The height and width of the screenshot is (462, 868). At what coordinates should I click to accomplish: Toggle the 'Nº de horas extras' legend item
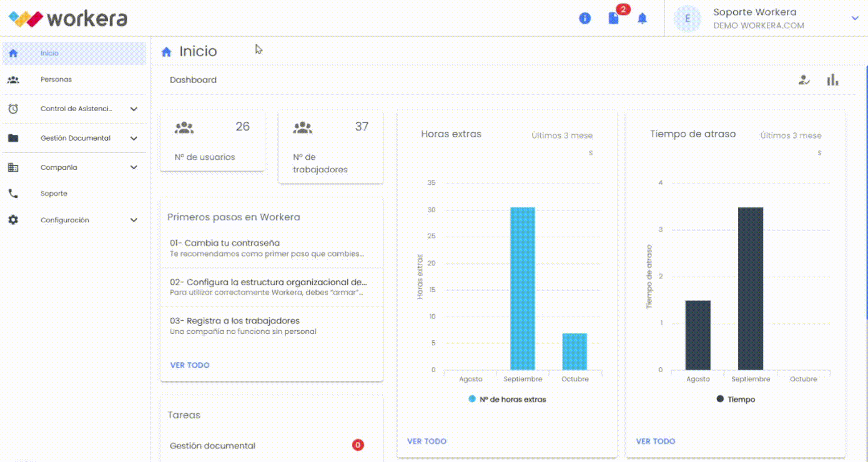[507, 399]
